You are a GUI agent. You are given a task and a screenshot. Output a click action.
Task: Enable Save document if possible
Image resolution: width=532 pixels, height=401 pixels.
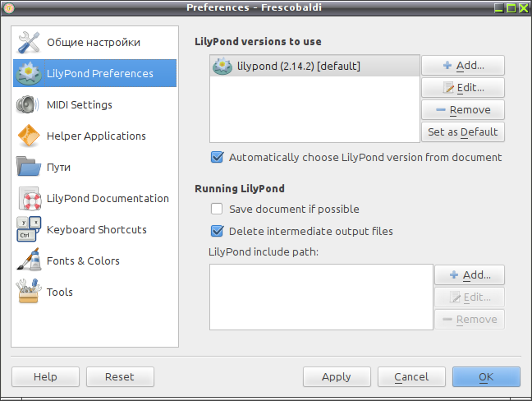coord(217,209)
